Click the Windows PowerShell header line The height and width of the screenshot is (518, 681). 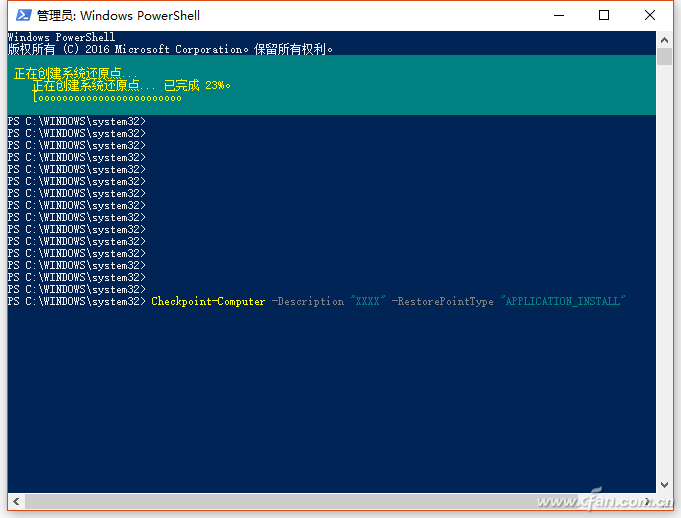61,37
